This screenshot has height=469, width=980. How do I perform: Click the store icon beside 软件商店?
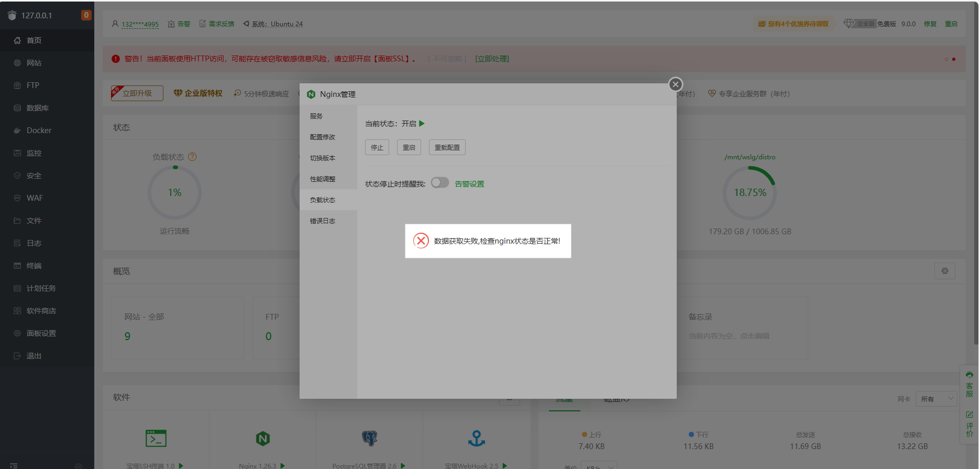coord(17,311)
